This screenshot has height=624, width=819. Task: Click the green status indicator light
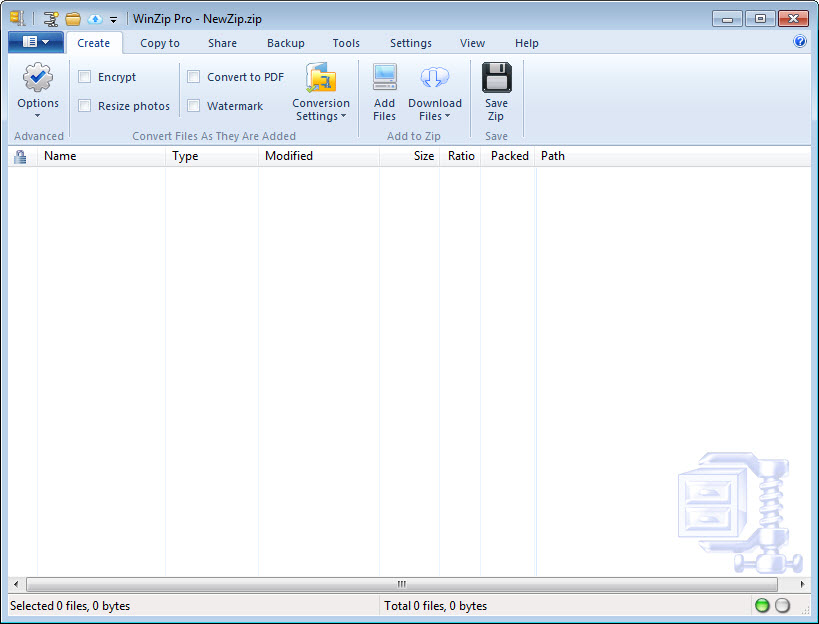[x=762, y=605]
